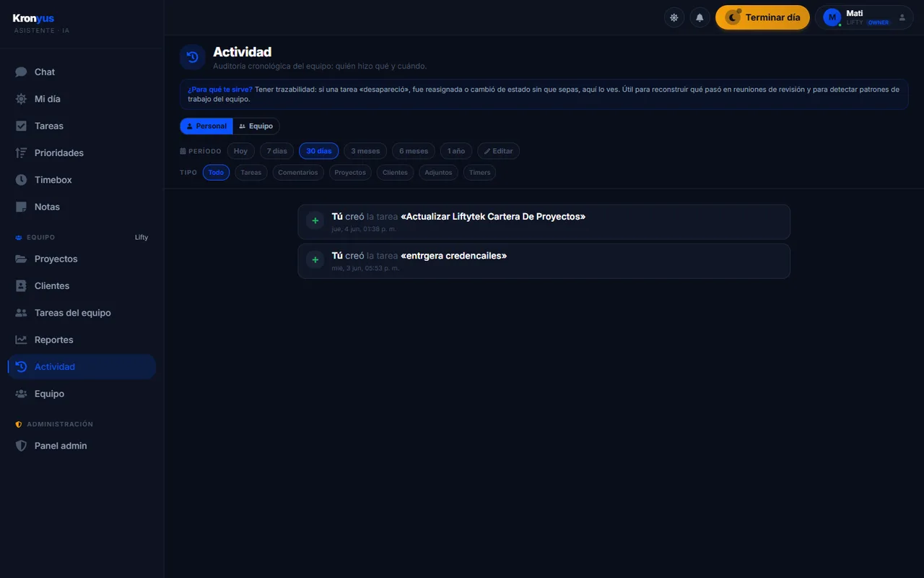Select the 30 días period

[x=318, y=151]
